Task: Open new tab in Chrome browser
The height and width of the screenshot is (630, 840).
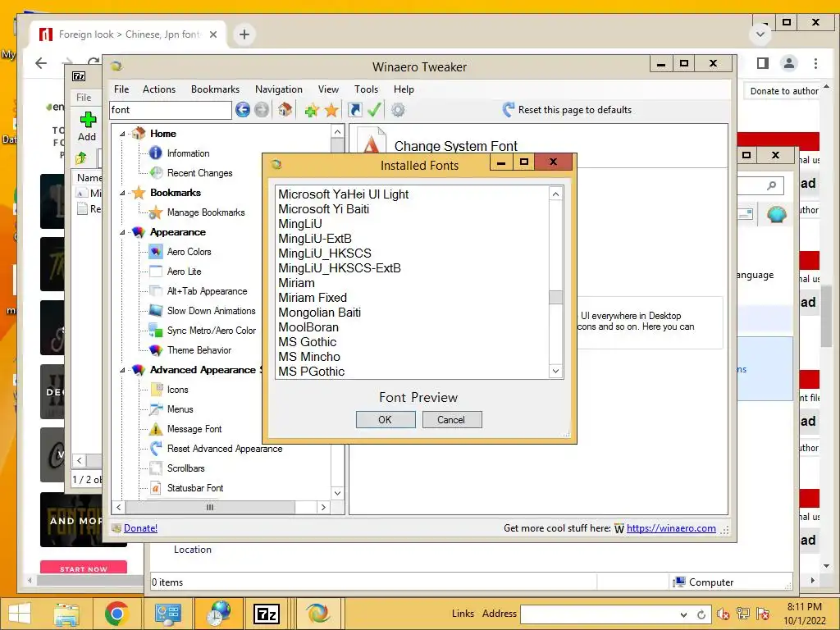Action: [244, 34]
